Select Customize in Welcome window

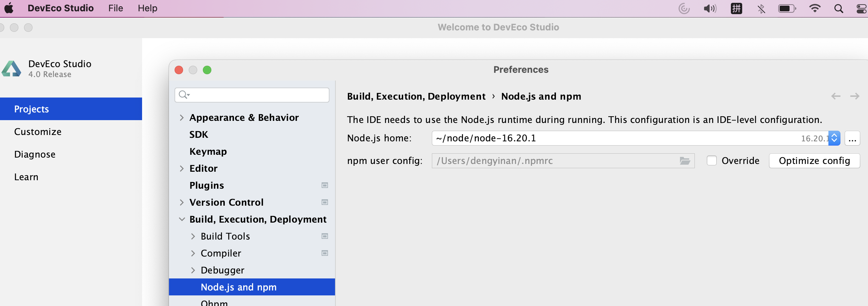(71, 131)
